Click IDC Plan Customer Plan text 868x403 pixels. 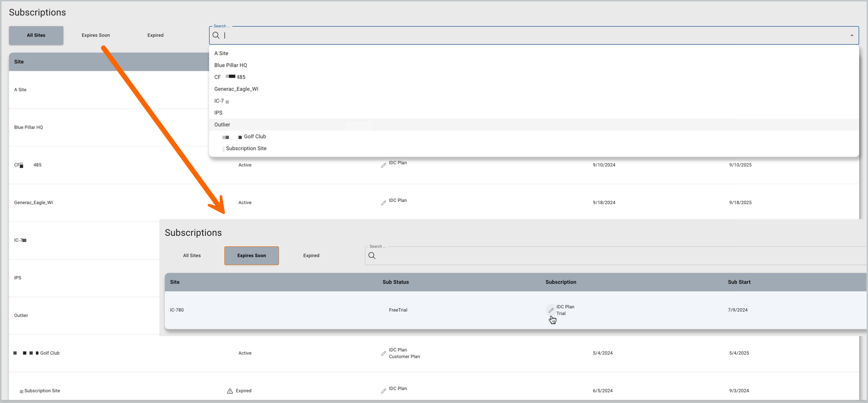coord(404,353)
